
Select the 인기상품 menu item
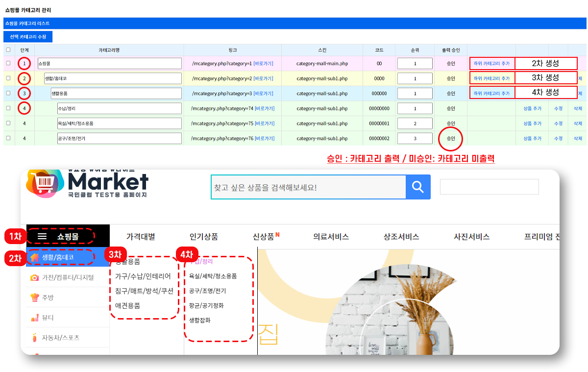(204, 237)
